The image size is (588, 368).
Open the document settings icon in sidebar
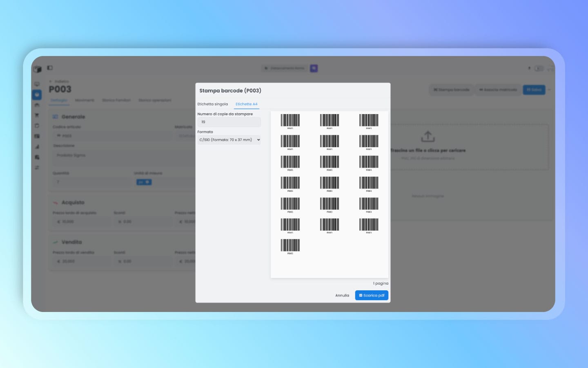click(x=37, y=157)
